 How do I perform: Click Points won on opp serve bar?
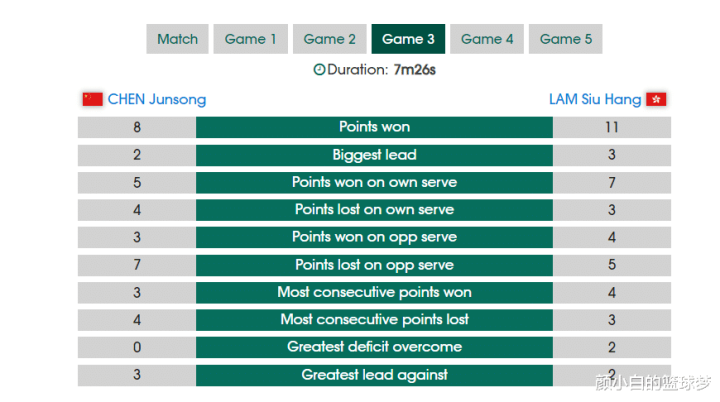click(x=374, y=237)
